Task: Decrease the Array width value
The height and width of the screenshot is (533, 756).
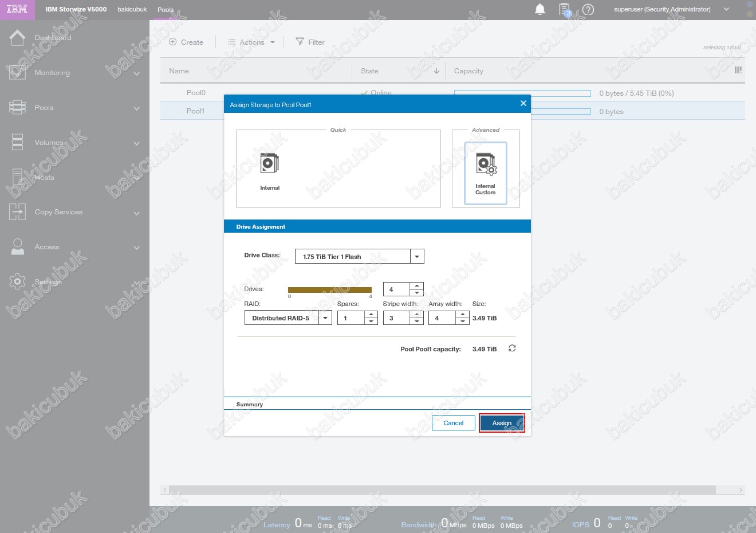Action: point(463,322)
